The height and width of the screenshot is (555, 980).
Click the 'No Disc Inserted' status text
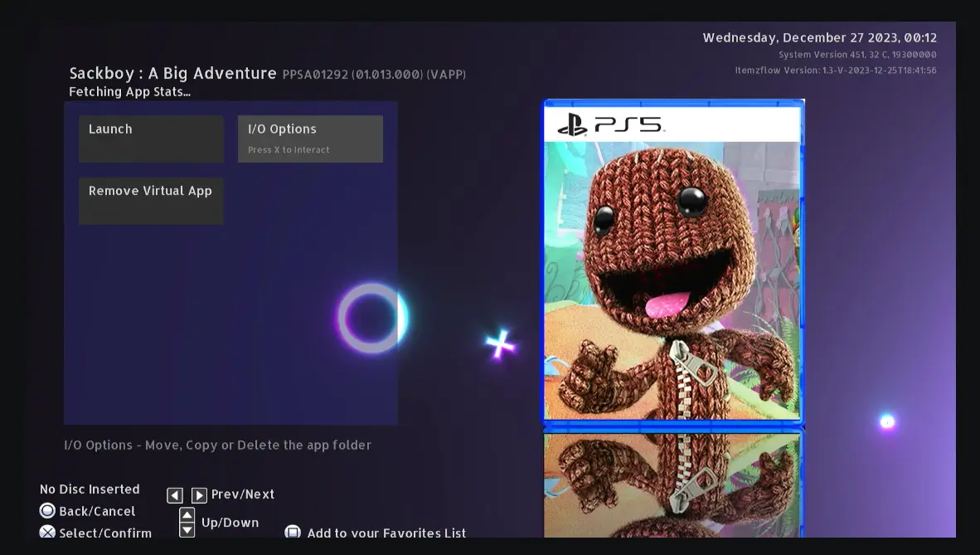coord(90,489)
